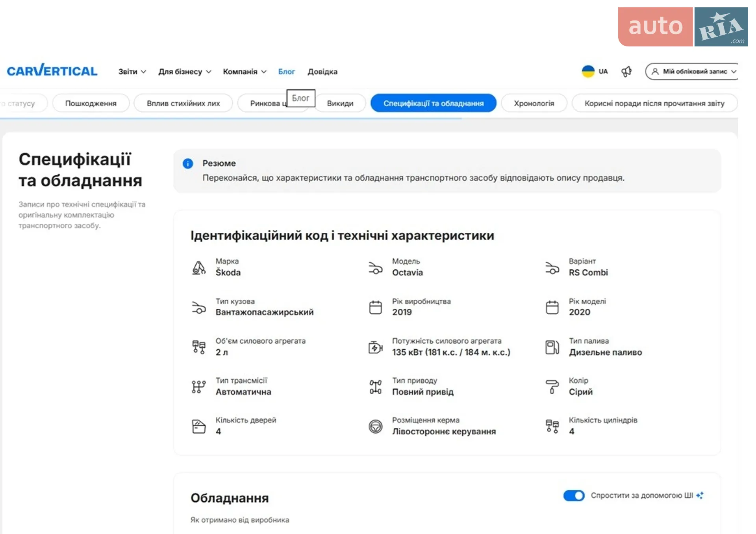This screenshot has width=756, height=534.
Task: Click the Тип трансмісії gearbox icon
Action: 199,387
